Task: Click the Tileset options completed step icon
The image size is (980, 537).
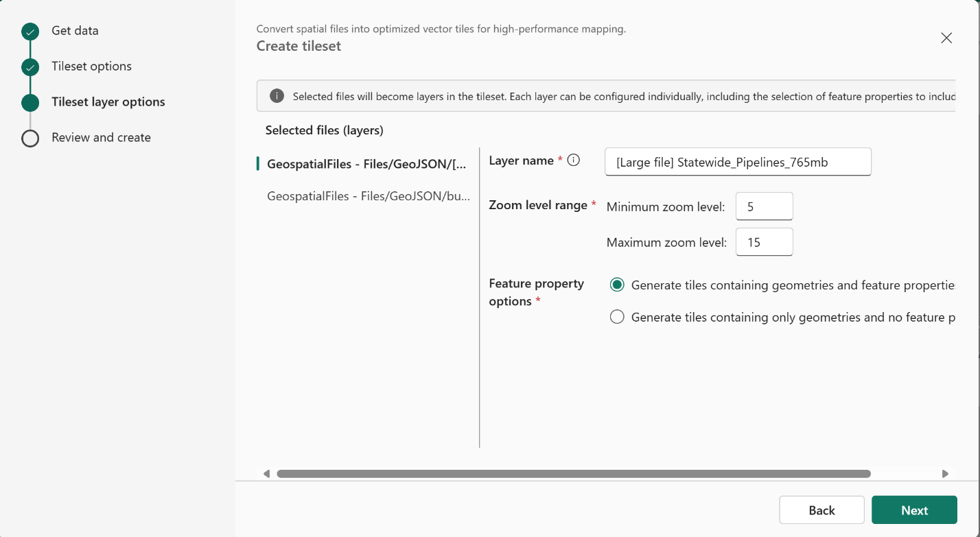Action: (30, 67)
